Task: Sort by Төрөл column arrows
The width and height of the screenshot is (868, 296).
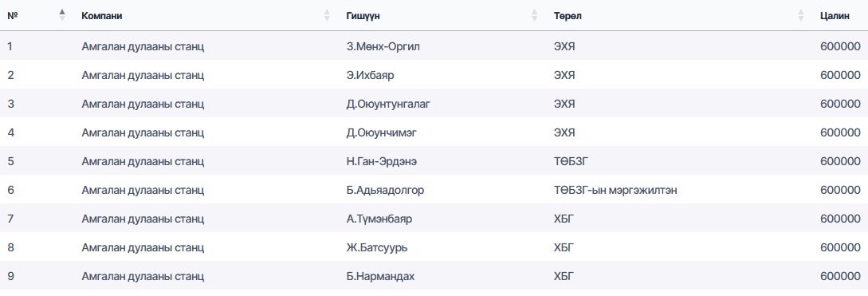Action: [x=801, y=15]
